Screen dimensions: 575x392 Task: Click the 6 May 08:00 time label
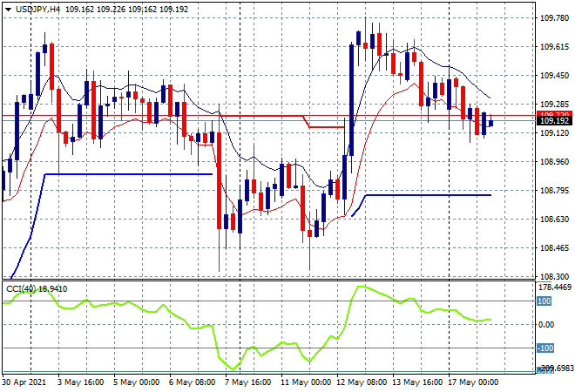[x=192, y=382]
